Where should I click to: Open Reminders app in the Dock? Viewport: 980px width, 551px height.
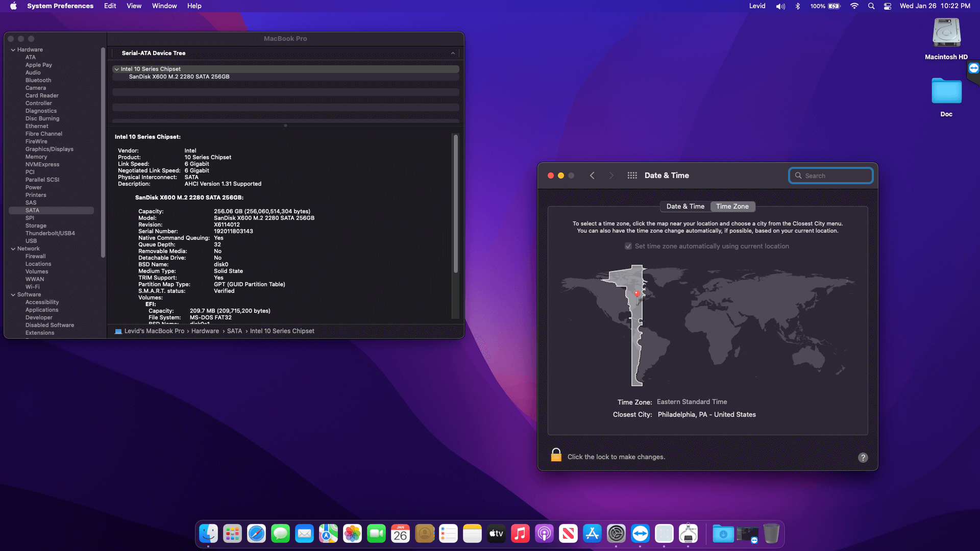448,534
